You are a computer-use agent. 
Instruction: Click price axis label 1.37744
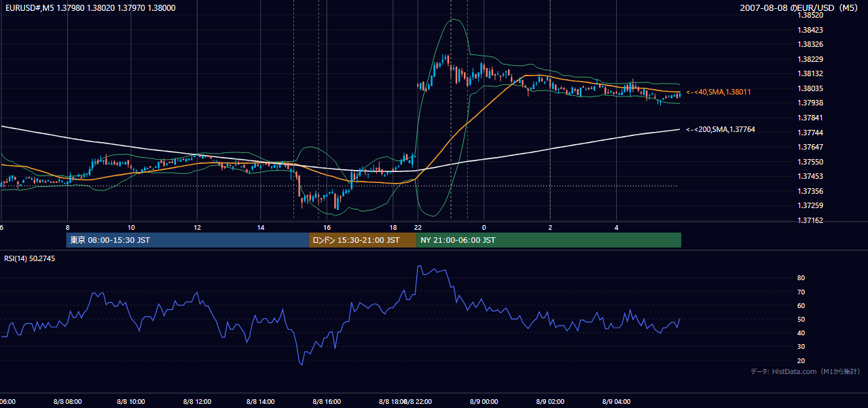tap(810, 133)
